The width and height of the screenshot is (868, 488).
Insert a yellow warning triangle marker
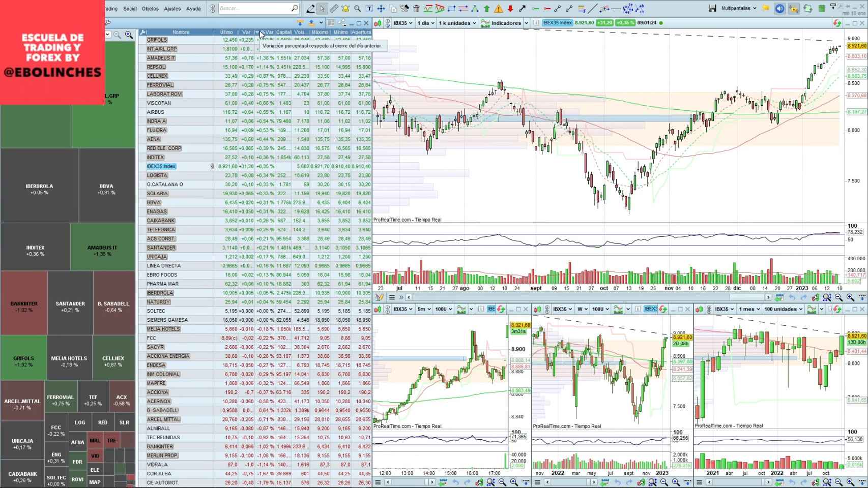point(499,8)
